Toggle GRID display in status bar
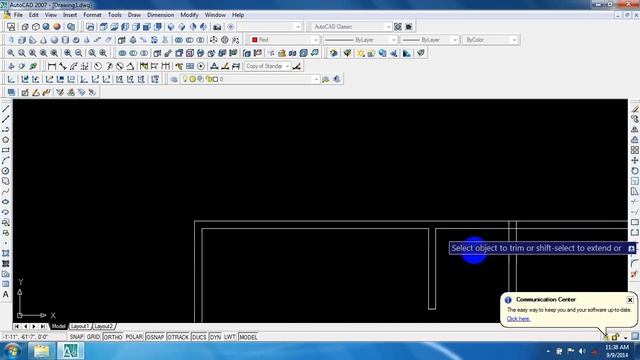The image size is (640, 360). pyautogui.click(x=93, y=337)
